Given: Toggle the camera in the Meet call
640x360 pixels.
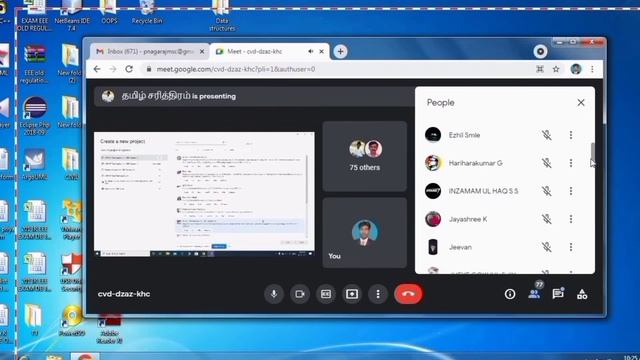Looking at the screenshot, I should 300,294.
